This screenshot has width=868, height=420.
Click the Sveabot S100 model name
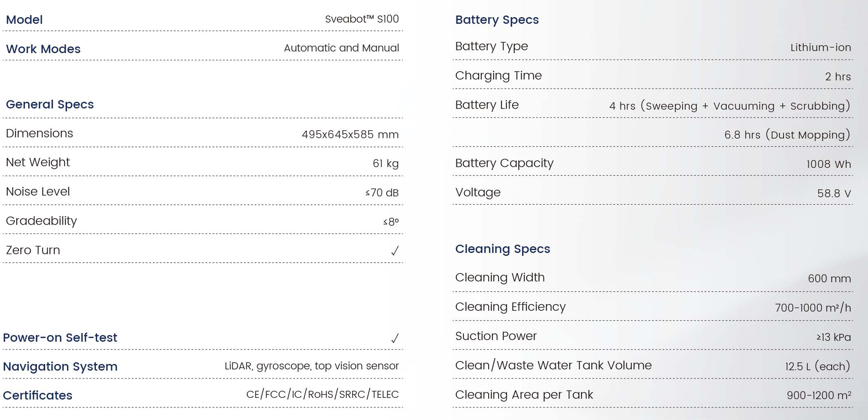tap(362, 19)
